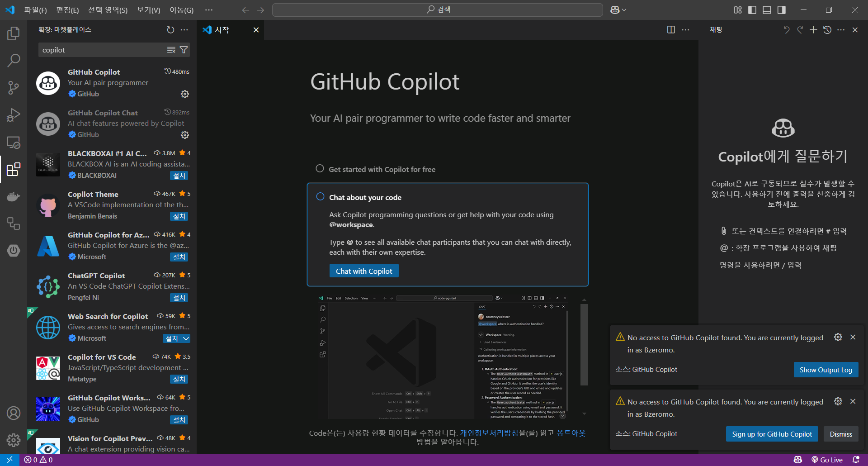Viewport: 868px width, 466px height.
Task: Open the Search view in activity bar
Action: (14, 60)
